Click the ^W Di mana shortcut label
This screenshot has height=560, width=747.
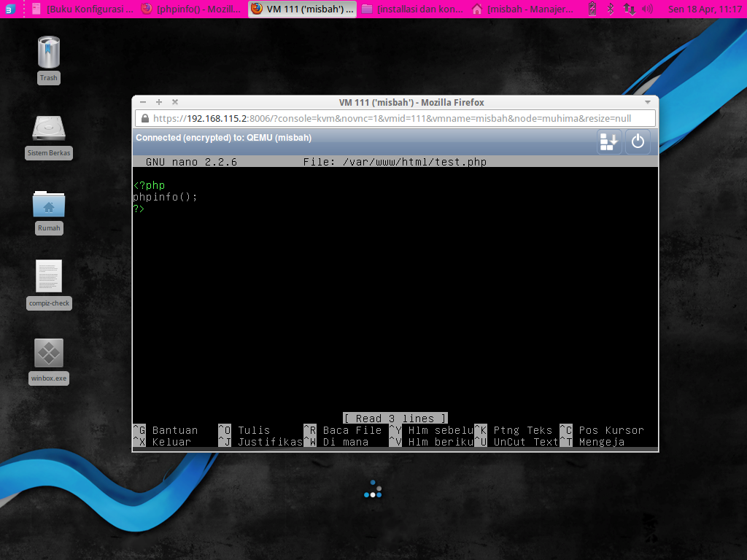(336, 442)
